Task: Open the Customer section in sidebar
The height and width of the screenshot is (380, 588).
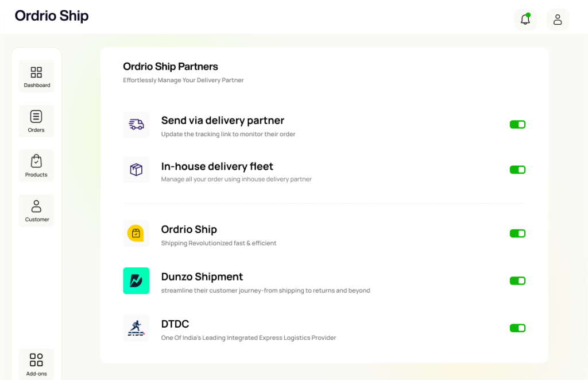Action: pyautogui.click(x=36, y=210)
